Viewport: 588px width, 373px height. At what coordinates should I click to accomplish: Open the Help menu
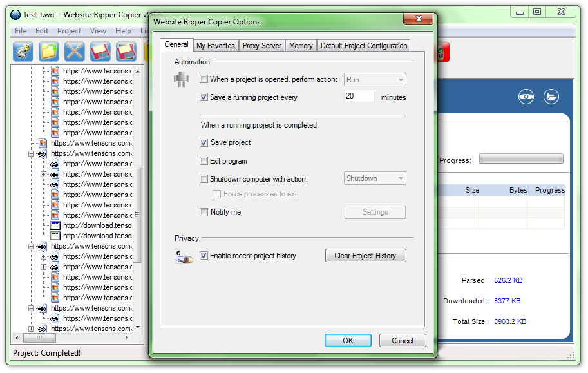point(123,31)
